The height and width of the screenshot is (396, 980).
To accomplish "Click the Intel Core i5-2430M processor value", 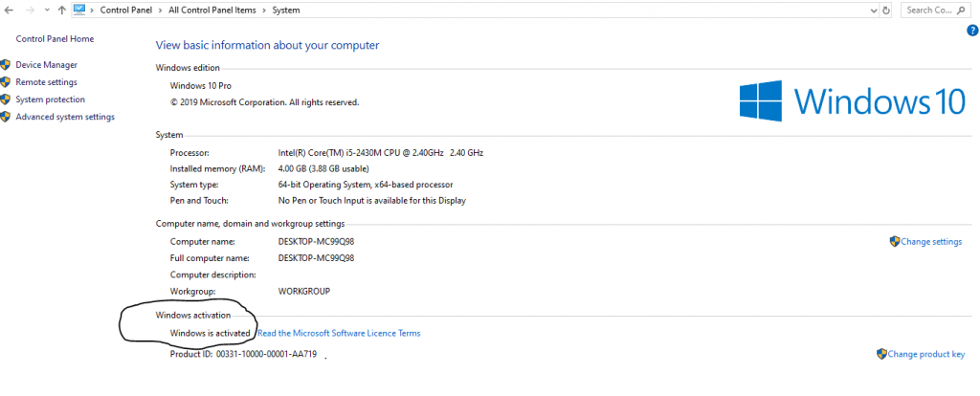I will (x=380, y=152).
